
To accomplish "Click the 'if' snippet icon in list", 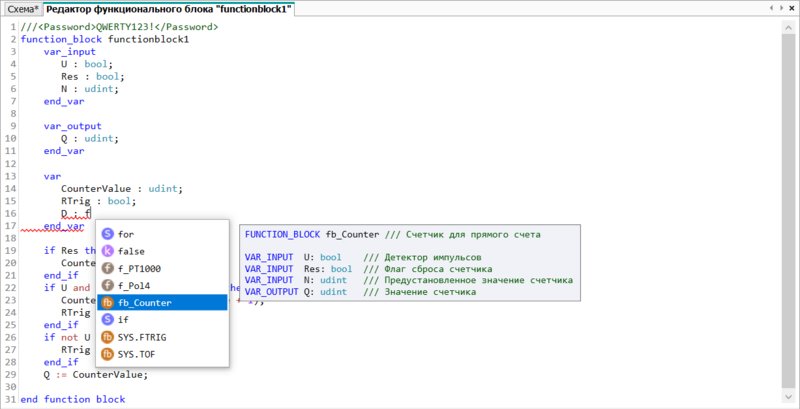I will [107, 320].
